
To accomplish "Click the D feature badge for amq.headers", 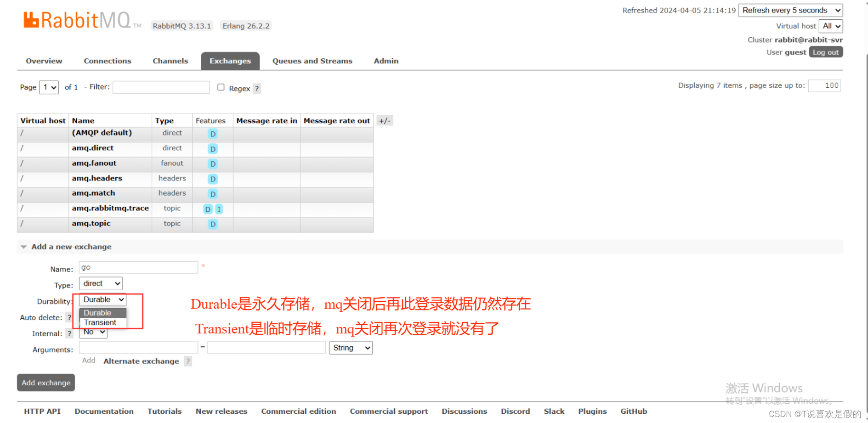I will tap(212, 179).
